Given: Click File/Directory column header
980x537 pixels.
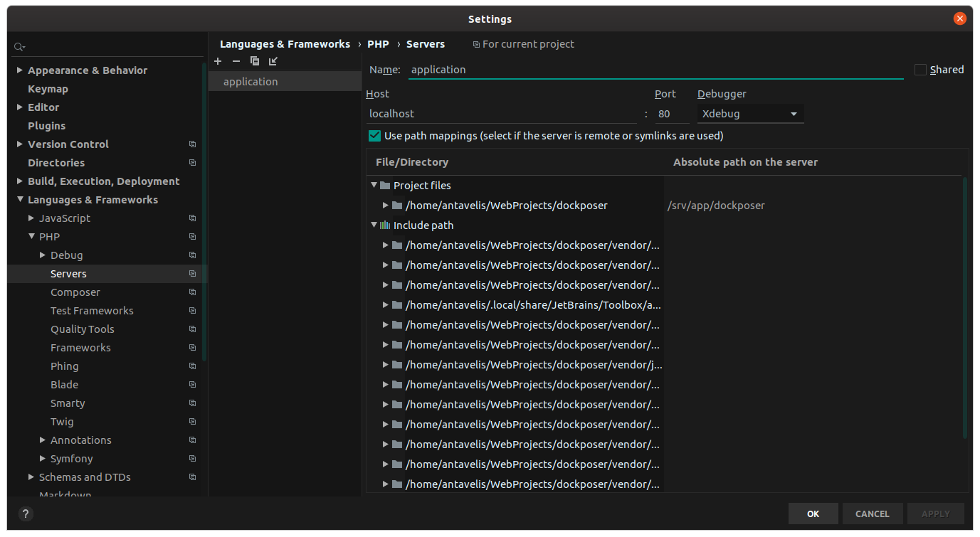Looking at the screenshot, I should pyautogui.click(x=412, y=162).
